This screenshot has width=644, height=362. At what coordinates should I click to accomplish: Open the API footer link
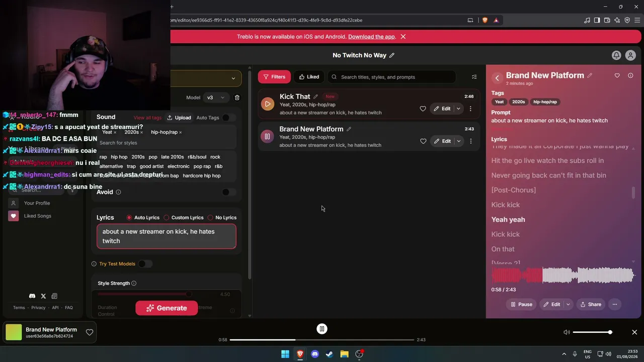pyautogui.click(x=55, y=308)
